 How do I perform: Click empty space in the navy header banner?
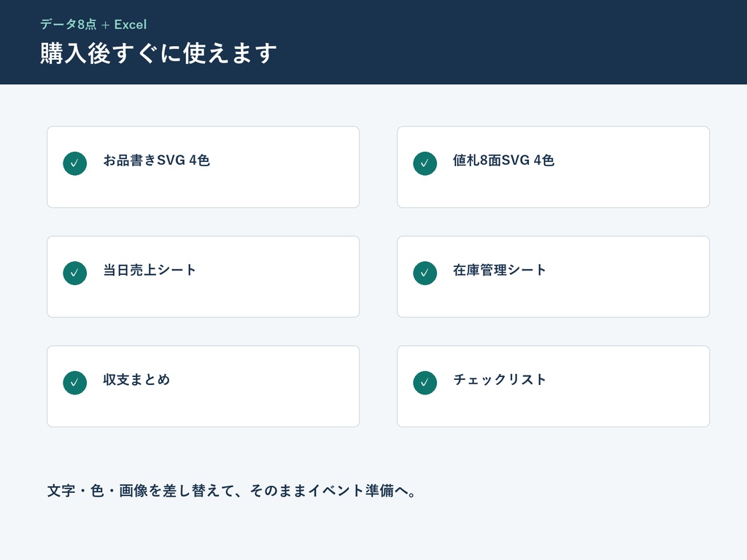point(524,43)
